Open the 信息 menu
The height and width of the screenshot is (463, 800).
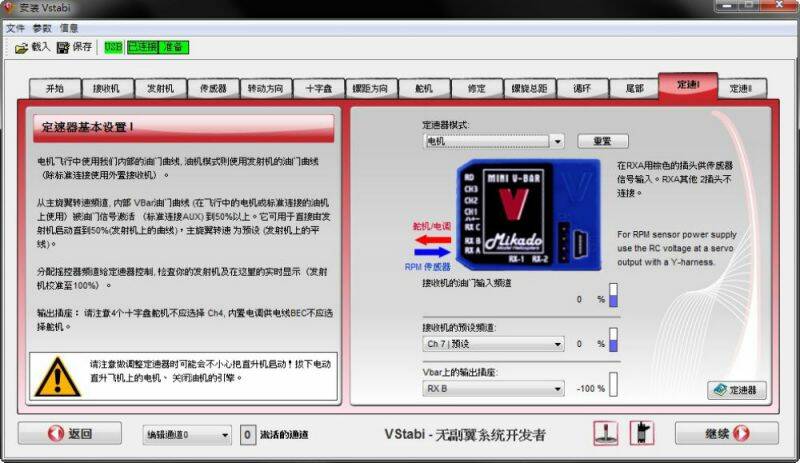coord(69,28)
